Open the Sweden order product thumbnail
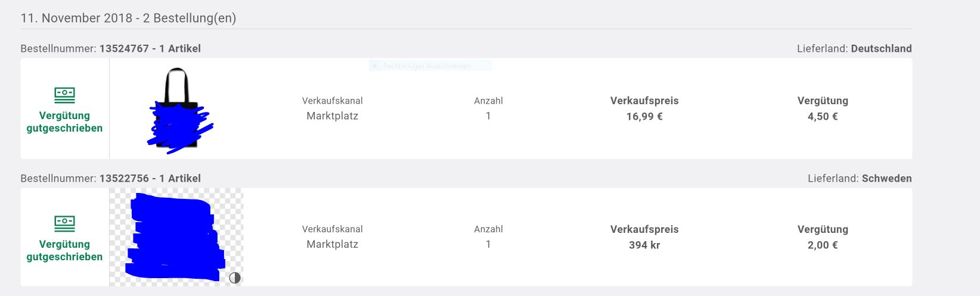This screenshot has height=296, width=980. pyautogui.click(x=176, y=237)
